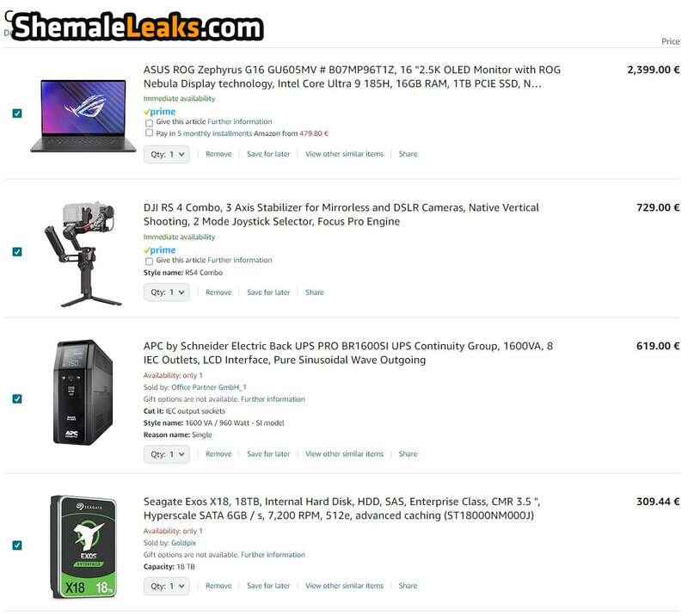Expand the Qty selector for the APC UPS
This screenshot has width=688, height=616.
[x=167, y=454]
